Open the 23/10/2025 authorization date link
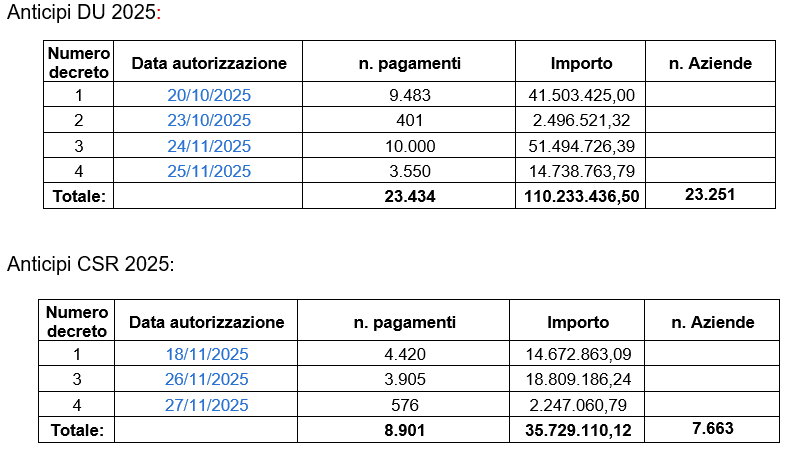Screen dimensions: 787x450 pos(209,121)
